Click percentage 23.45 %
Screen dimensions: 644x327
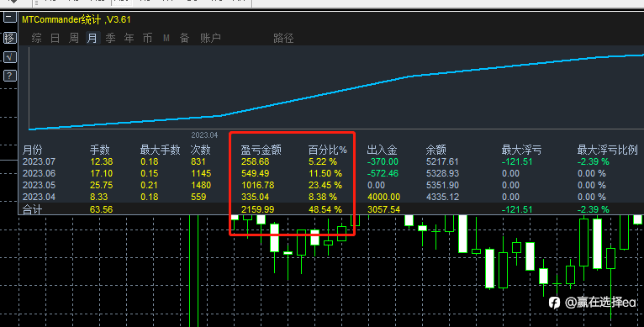click(x=325, y=185)
